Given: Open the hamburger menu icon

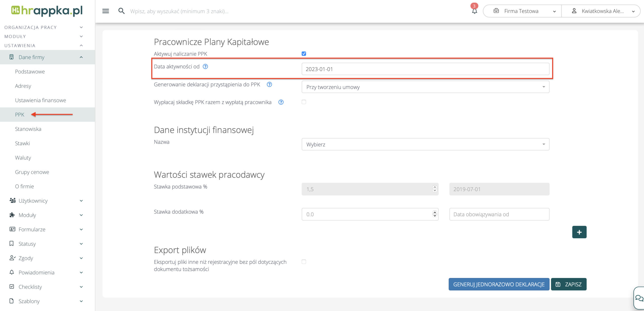Looking at the screenshot, I should click(105, 11).
